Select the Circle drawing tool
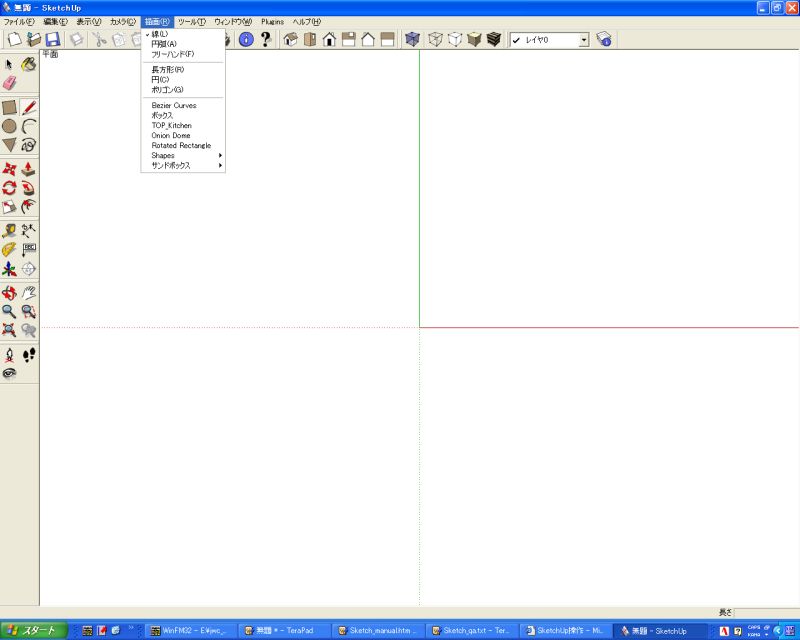Image resolution: width=800 pixels, height=640 pixels. 9,126
